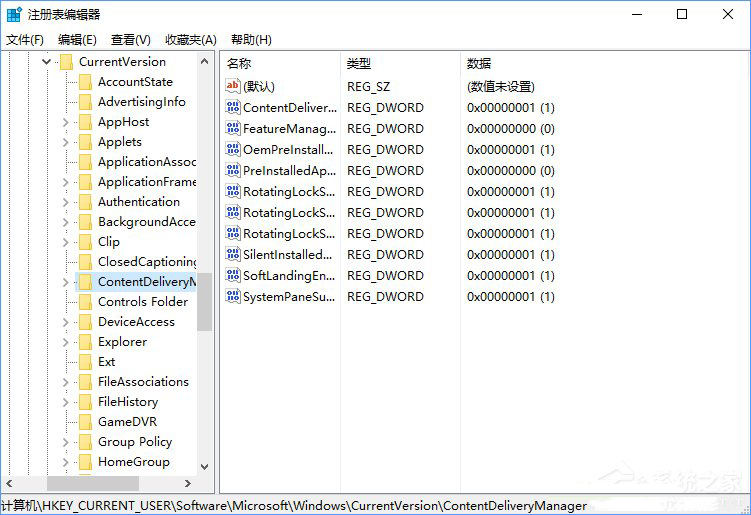
Task: Click the SystemPaneSu... DWORD value icon
Action: (233, 297)
